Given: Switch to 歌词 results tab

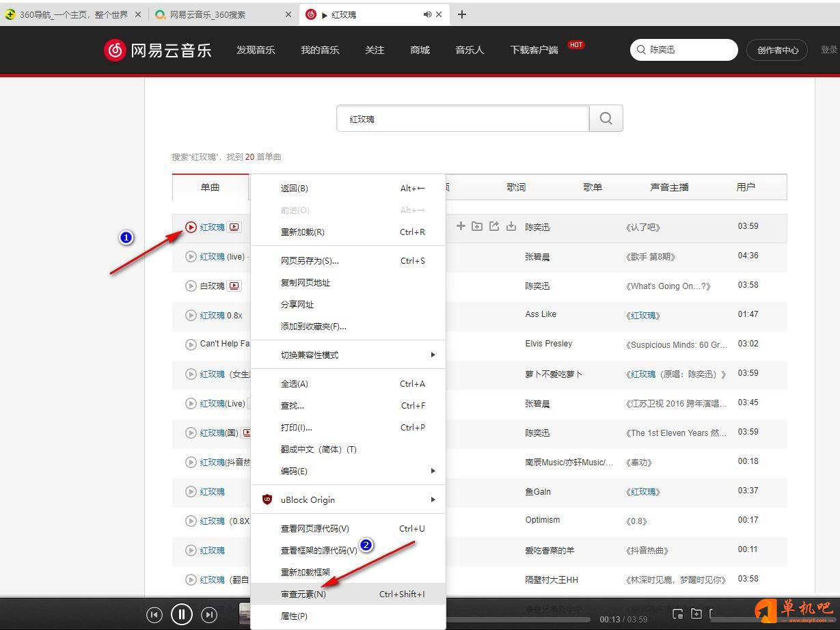Looking at the screenshot, I should tap(516, 187).
